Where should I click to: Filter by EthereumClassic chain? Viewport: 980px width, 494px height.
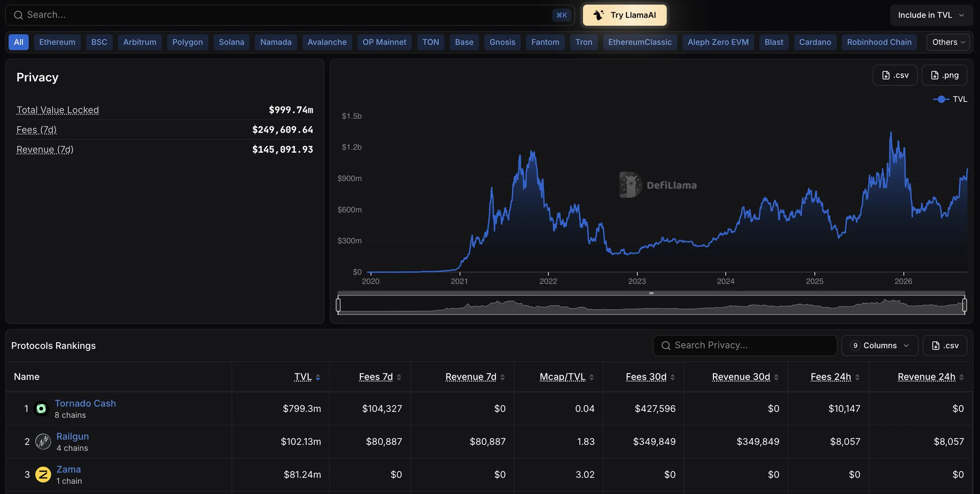640,42
